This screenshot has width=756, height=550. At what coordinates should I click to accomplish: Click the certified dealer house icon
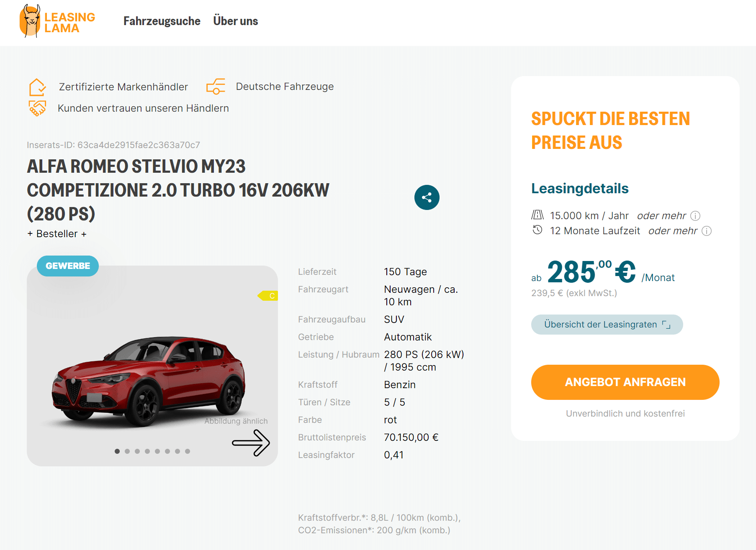click(x=37, y=87)
